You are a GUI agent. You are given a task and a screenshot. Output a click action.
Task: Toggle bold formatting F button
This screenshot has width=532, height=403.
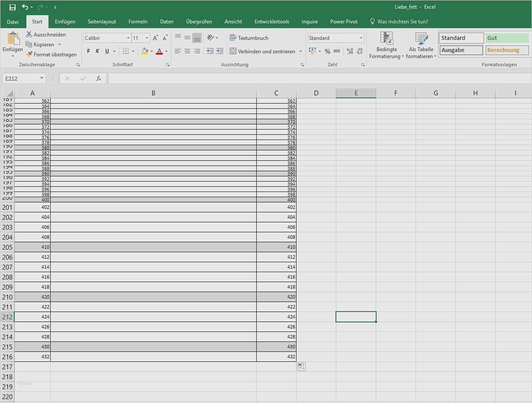[x=88, y=51]
